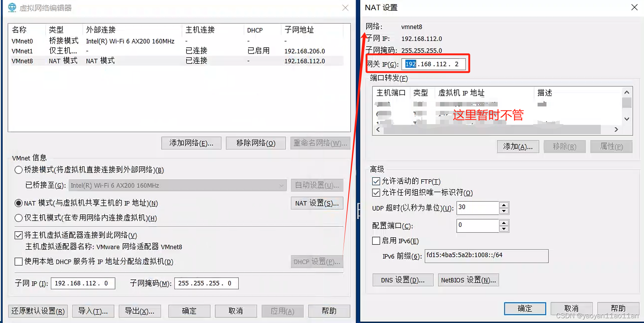This screenshot has height=323, width=644.
Task: Close the NAT 设置 dialog
Action: pyautogui.click(x=634, y=7)
